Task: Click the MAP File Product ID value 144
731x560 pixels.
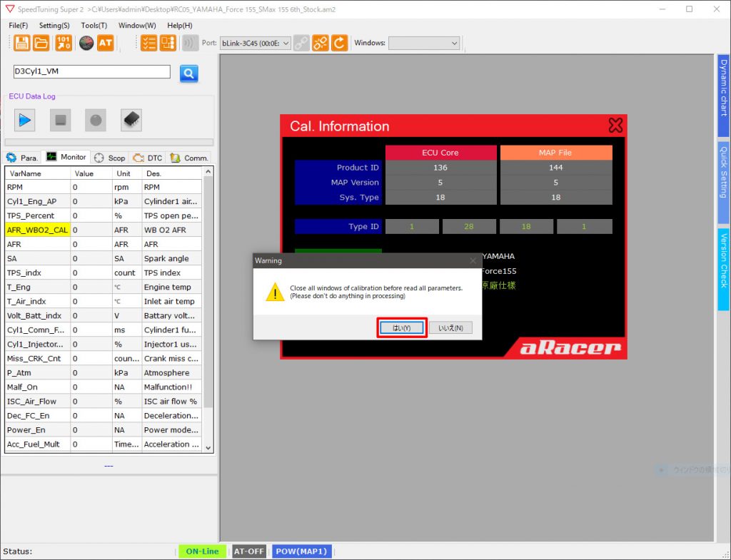Action: click(x=556, y=167)
